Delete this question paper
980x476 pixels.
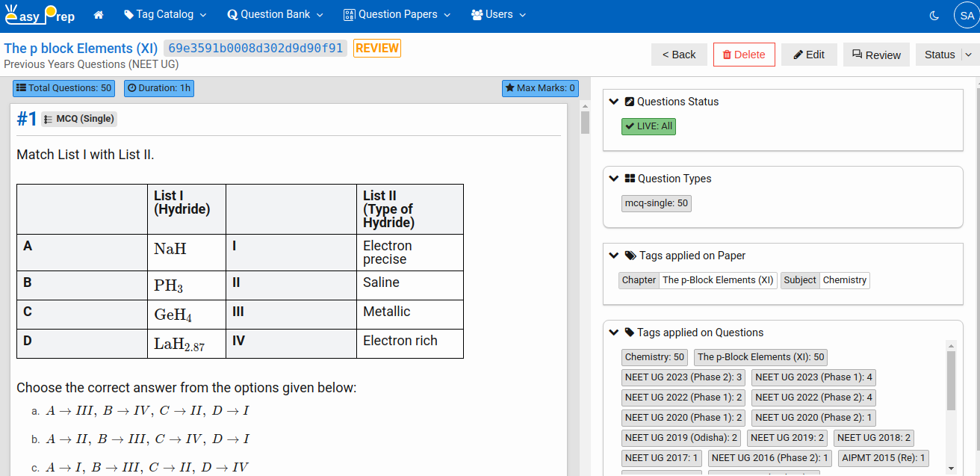click(744, 55)
